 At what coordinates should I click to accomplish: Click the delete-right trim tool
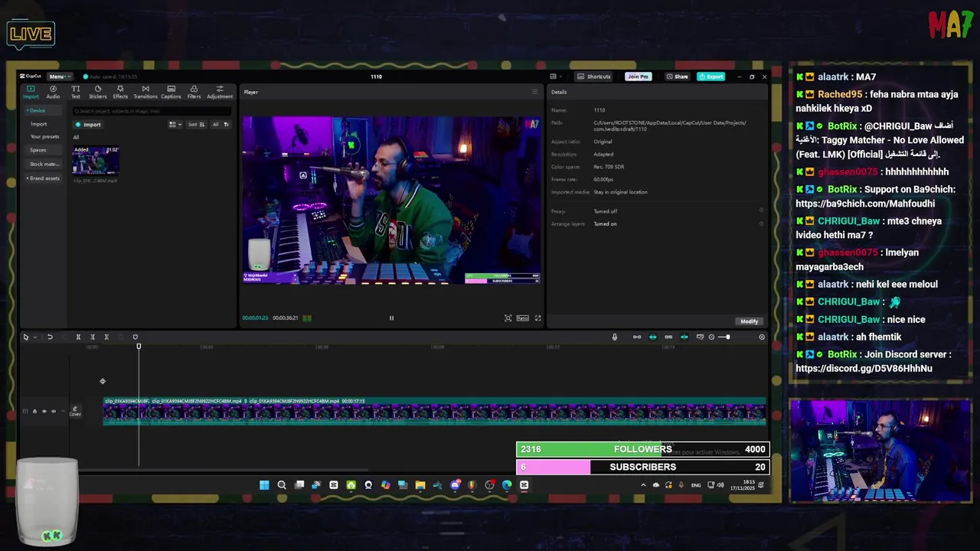106,337
